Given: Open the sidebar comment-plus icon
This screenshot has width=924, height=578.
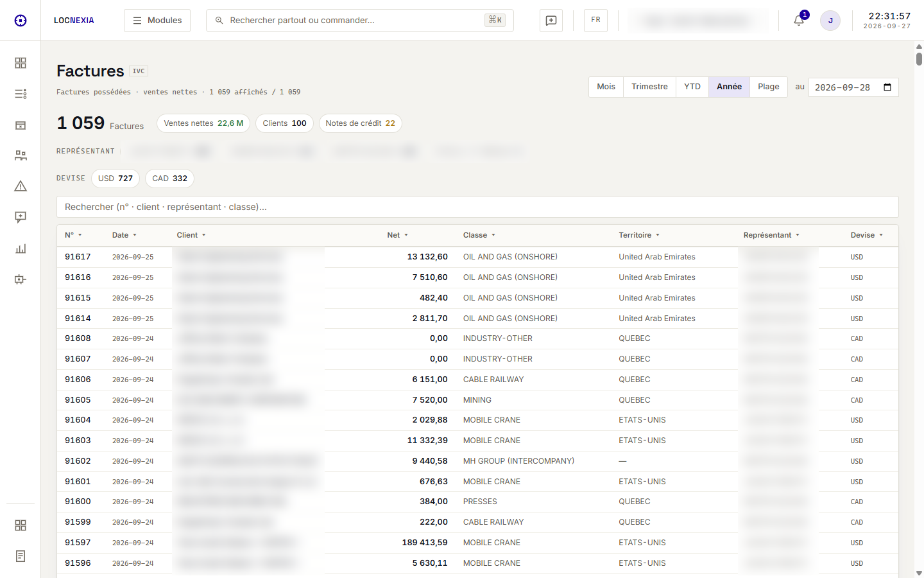Looking at the screenshot, I should (x=21, y=217).
